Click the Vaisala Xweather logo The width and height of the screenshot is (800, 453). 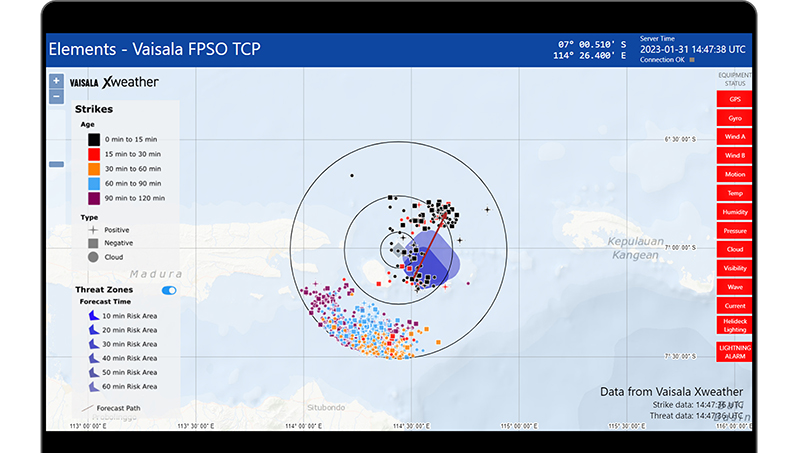(114, 82)
